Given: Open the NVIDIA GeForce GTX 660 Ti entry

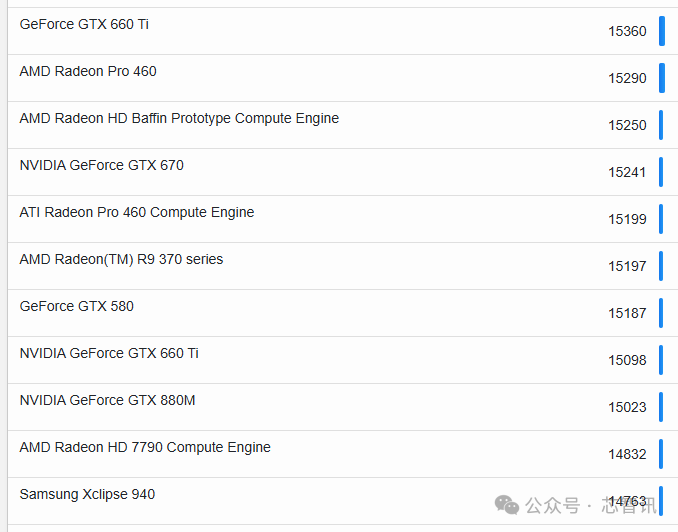Looking at the screenshot, I should 109,353.
